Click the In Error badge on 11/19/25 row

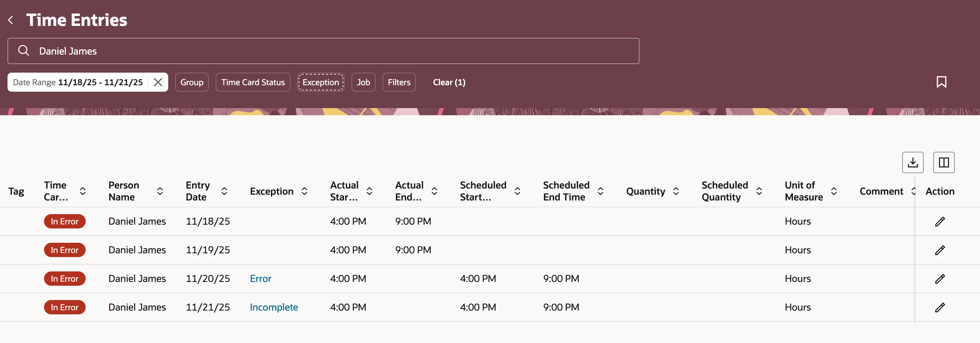[x=65, y=250]
